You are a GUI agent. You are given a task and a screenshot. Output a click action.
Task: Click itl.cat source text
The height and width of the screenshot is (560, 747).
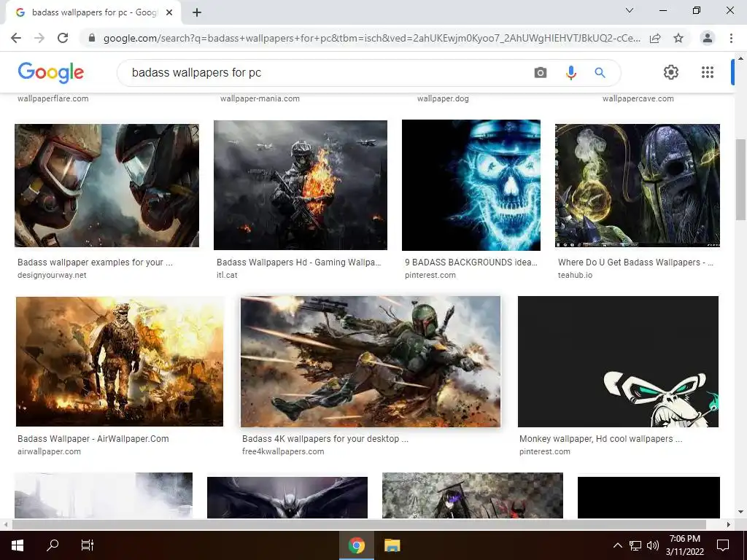point(227,275)
